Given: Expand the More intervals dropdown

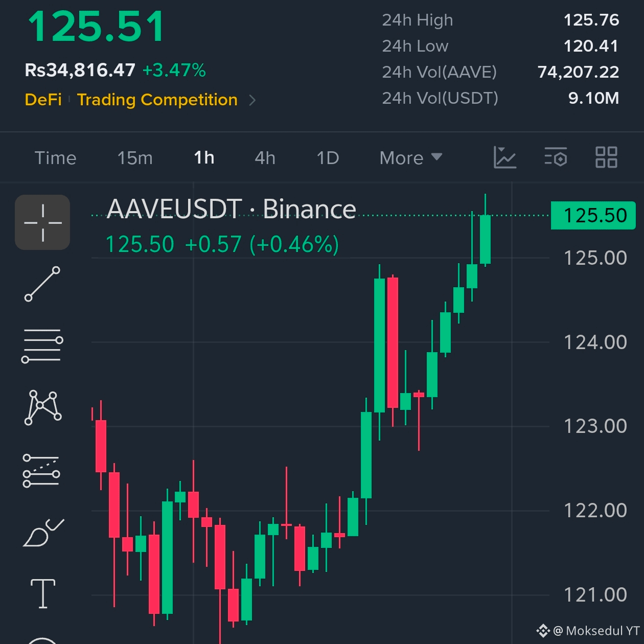Looking at the screenshot, I should click(x=410, y=158).
